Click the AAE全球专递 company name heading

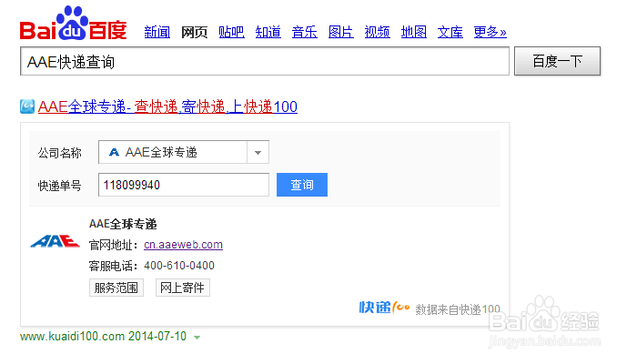coord(123,224)
